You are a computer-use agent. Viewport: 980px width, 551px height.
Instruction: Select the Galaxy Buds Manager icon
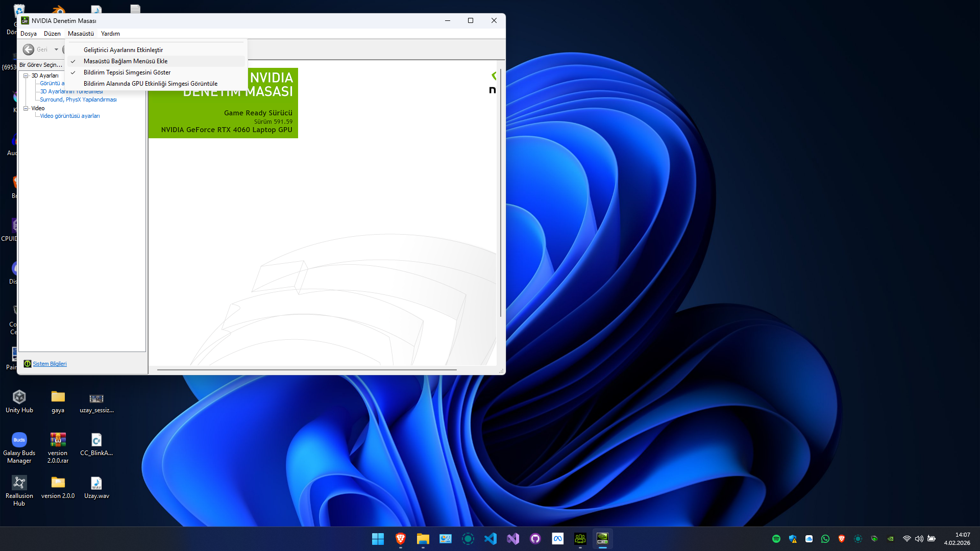pyautogui.click(x=19, y=448)
